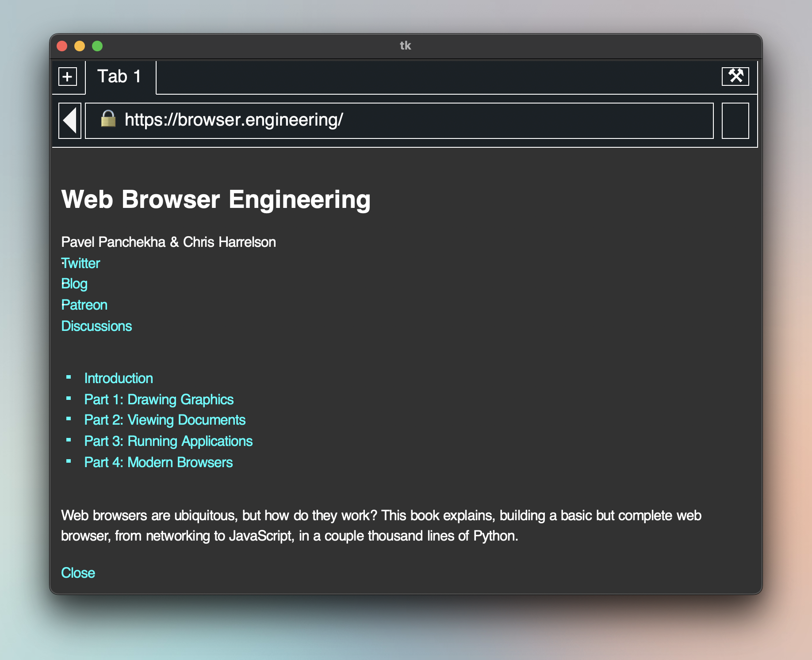This screenshot has height=660, width=812.
Task: Open Part 1: Drawing Graphics
Action: click(x=159, y=399)
